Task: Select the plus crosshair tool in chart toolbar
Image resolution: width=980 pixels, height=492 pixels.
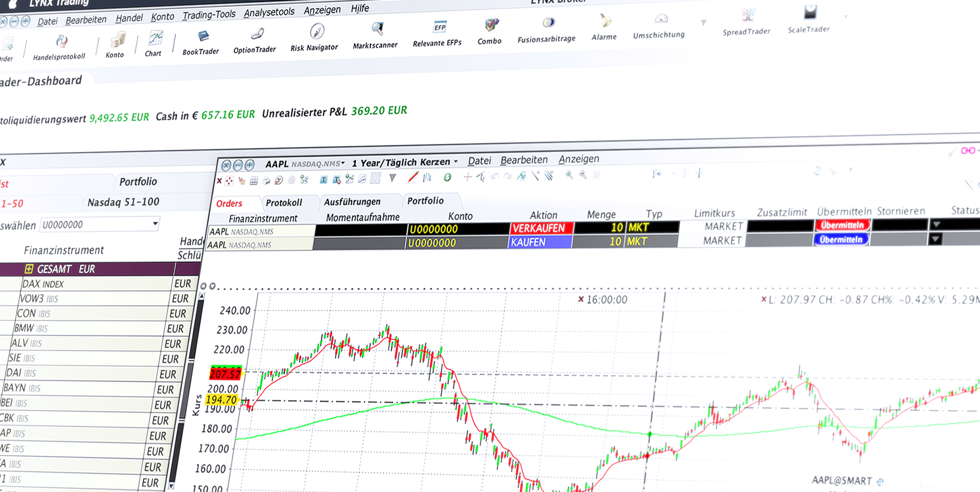Action: tap(467, 177)
